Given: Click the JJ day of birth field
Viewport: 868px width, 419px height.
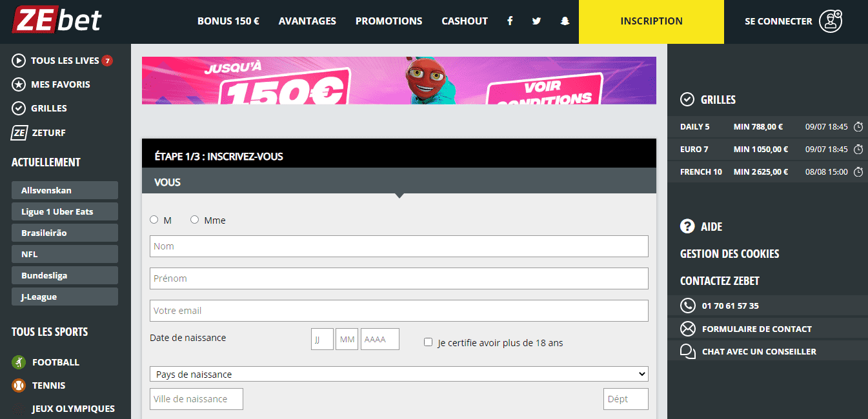Looking at the screenshot, I should tap(322, 339).
